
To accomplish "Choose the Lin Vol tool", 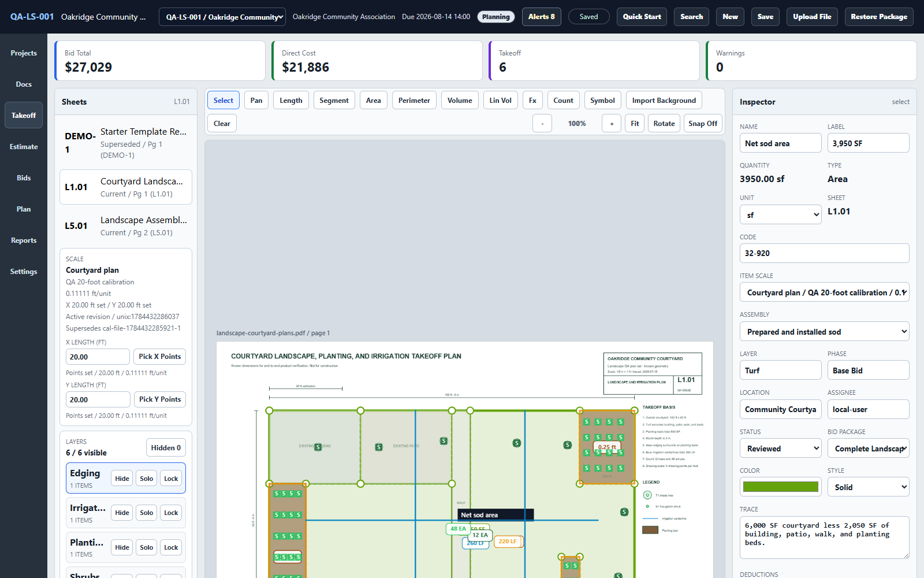I will coord(501,101).
